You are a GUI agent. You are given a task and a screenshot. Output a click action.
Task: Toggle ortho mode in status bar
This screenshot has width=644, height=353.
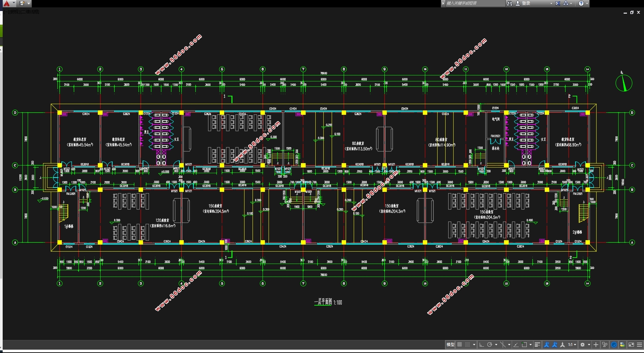click(x=482, y=345)
